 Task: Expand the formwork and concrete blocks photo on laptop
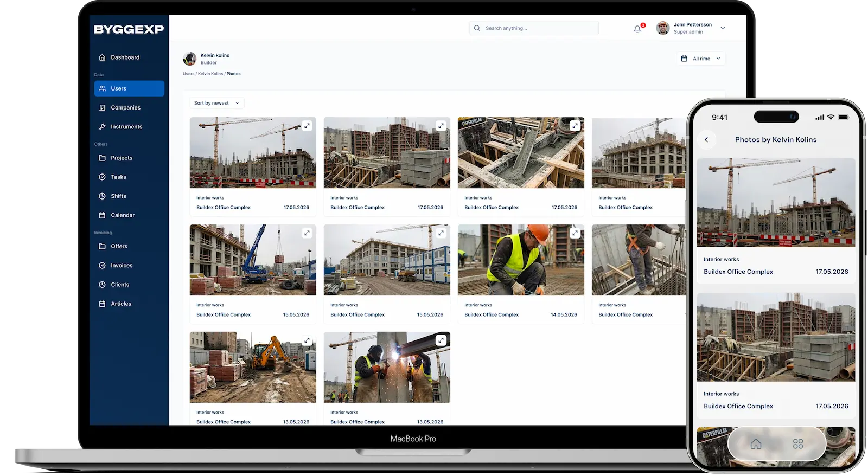pyautogui.click(x=441, y=126)
